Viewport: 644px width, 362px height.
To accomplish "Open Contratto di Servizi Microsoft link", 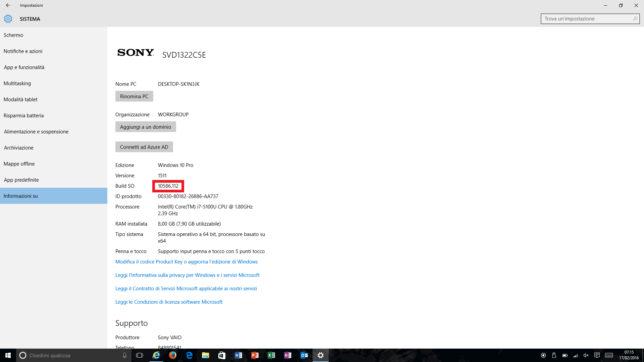I will pos(186,289).
